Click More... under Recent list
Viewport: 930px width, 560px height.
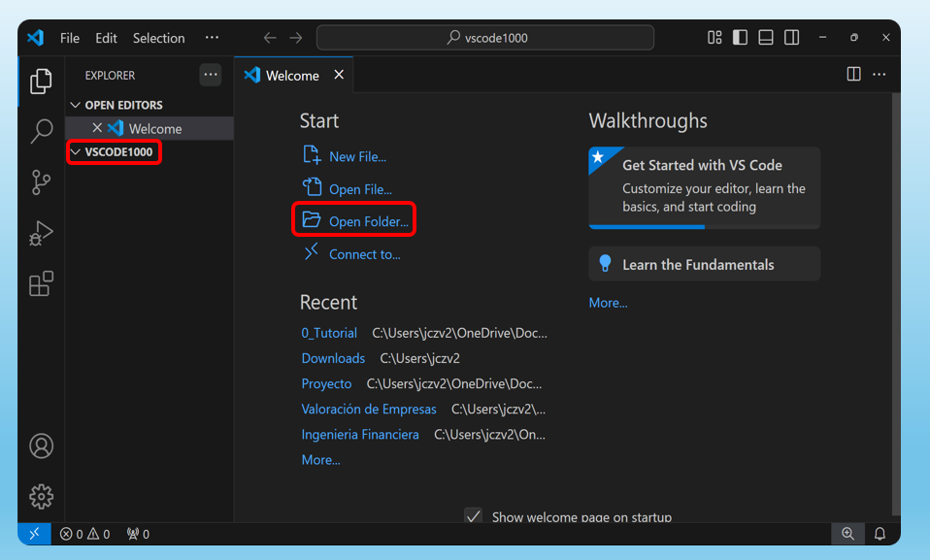coord(321,460)
